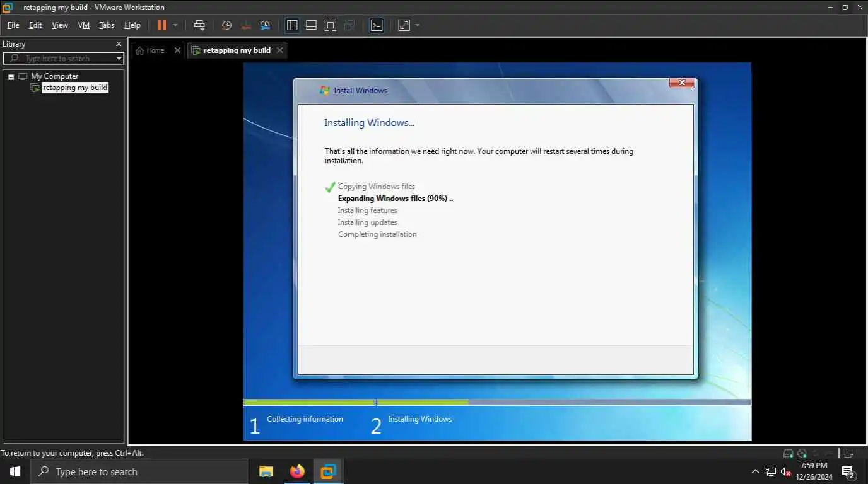Switch to Unity mode
868x484 pixels.
point(349,25)
